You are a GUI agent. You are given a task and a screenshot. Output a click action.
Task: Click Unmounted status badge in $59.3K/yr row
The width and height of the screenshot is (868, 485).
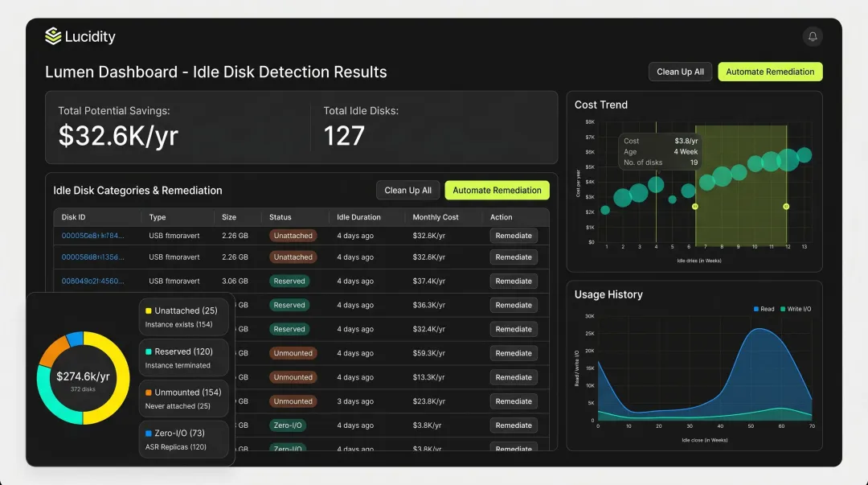point(293,353)
